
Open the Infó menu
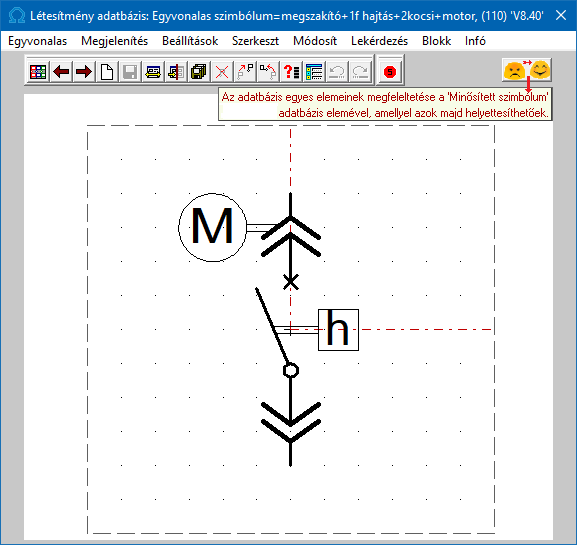coord(475,41)
